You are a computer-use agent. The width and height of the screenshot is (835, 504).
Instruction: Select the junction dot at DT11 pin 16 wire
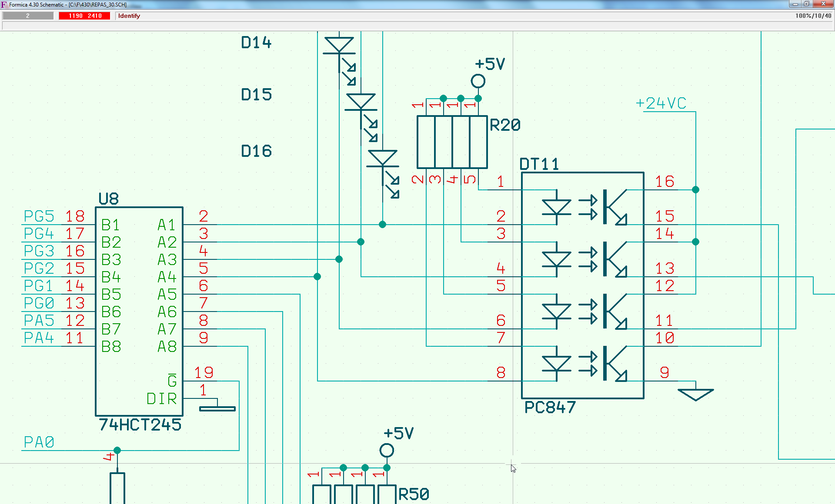point(695,190)
